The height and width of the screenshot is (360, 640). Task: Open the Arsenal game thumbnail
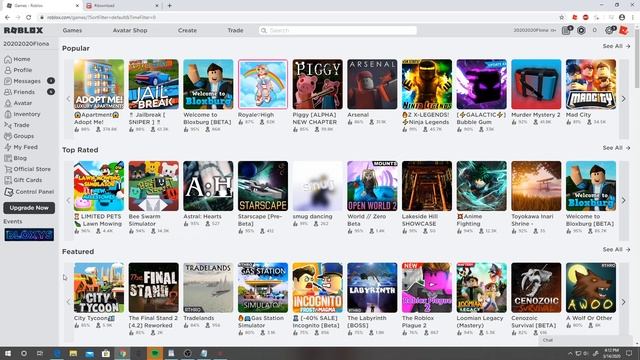tap(372, 84)
